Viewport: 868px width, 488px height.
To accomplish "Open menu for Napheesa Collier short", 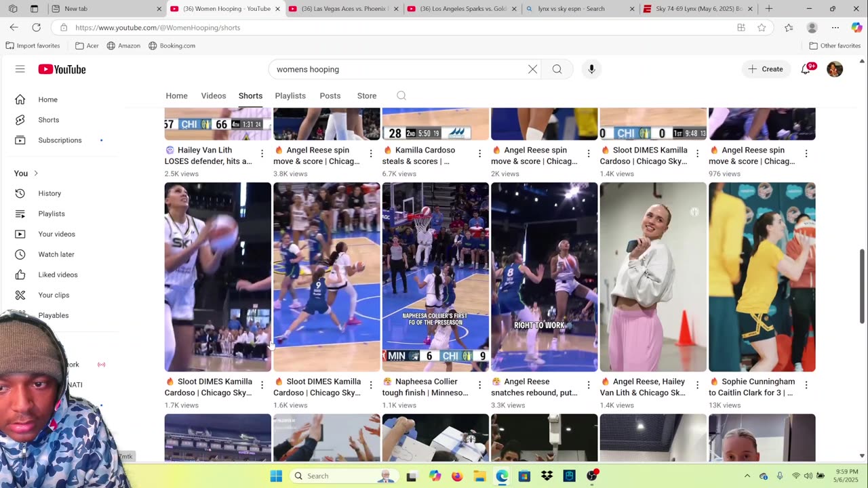I will click(479, 385).
